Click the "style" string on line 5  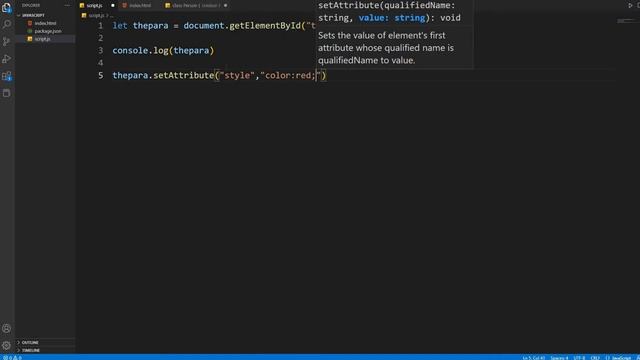coord(237,76)
